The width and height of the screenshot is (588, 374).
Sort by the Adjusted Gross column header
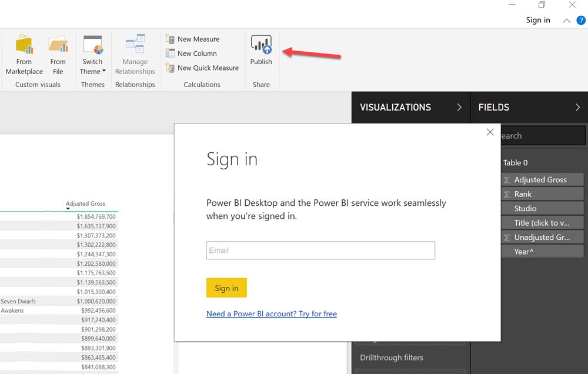pos(85,203)
